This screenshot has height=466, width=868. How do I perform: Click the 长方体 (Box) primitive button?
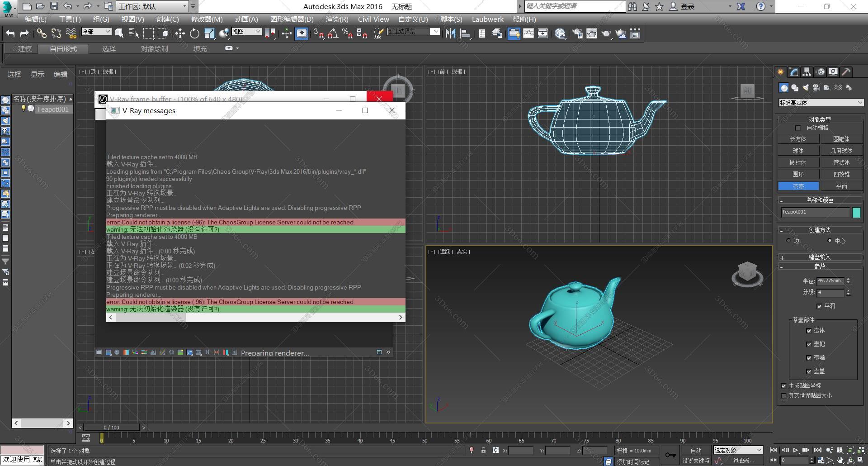(798, 139)
